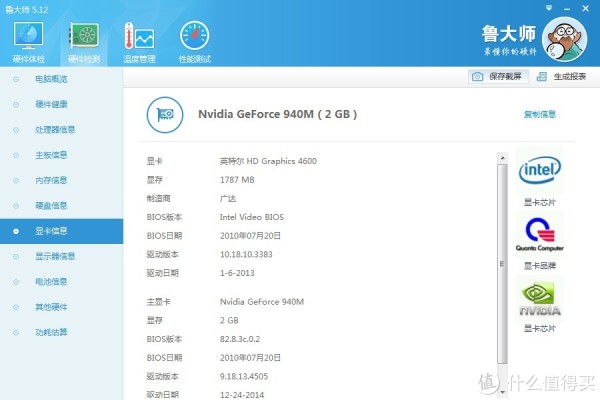This screenshot has width=600, height=400.
Task: Click the value 英特尔 HD Graphics 4600
Action: coord(268,161)
